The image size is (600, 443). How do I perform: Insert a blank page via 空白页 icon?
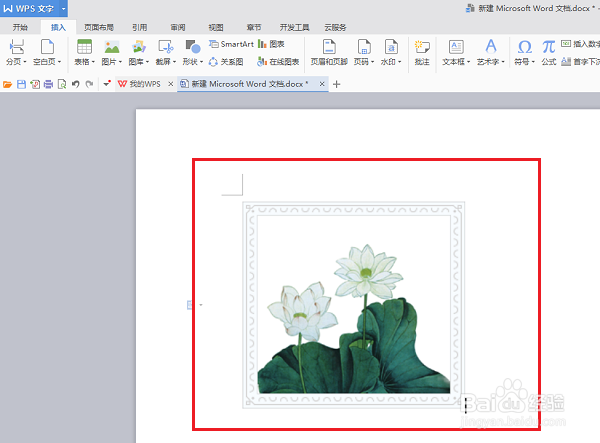point(47,47)
